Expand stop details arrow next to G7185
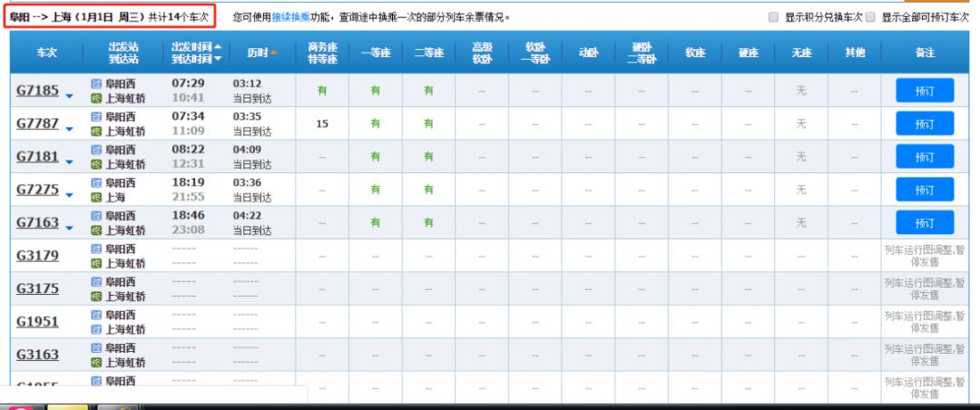The height and width of the screenshot is (410, 980). [69, 96]
